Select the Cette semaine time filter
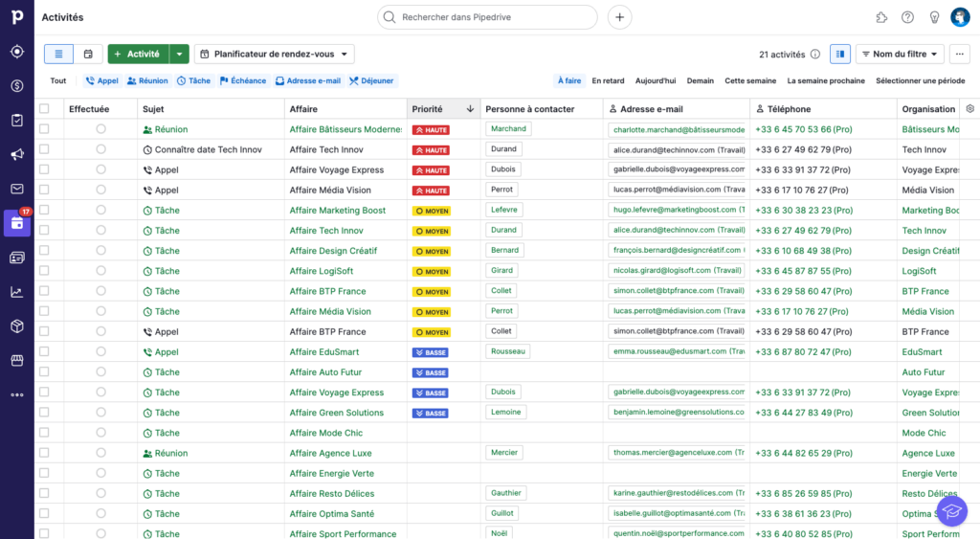980x539 pixels. point(750,80)
